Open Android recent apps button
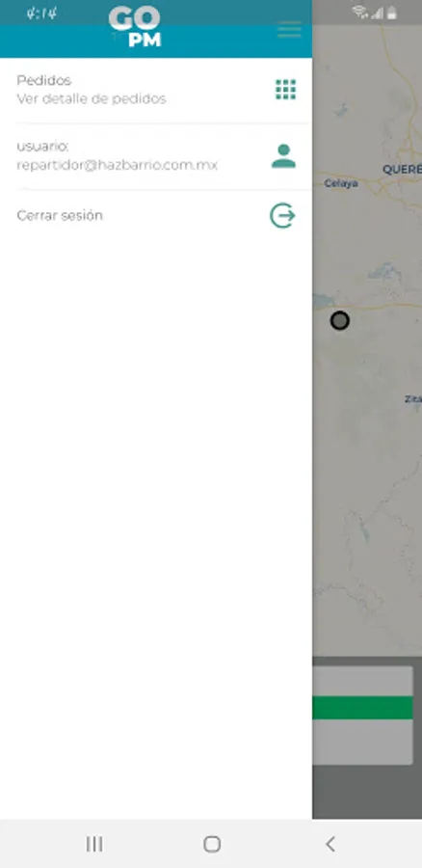The height and width of the screenshot is (868, 422). (94, 844)
